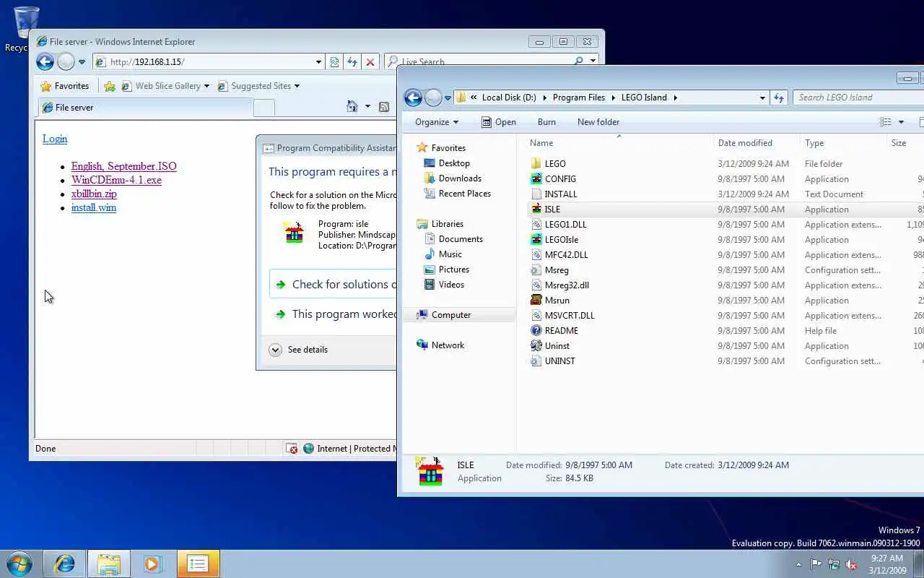
Task: Open the IE address bar dropdown
Action: click(x=318, y=62)
